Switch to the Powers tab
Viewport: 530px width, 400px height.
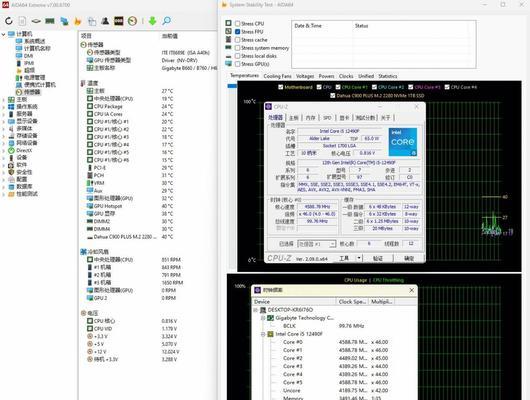click(326, 76)
